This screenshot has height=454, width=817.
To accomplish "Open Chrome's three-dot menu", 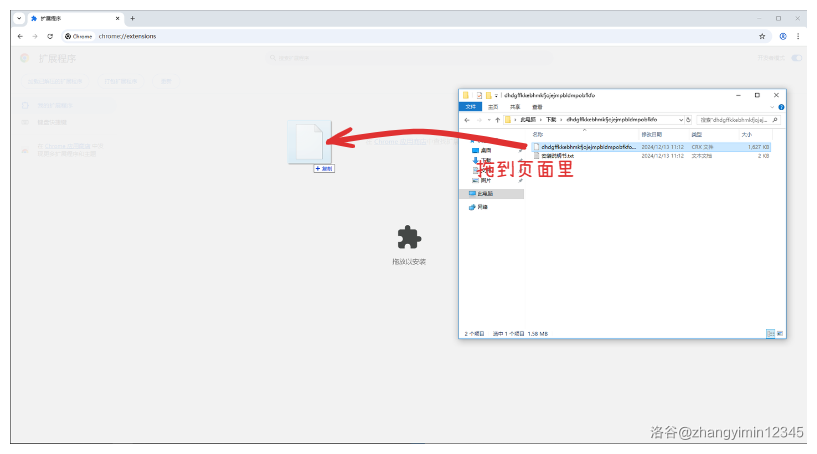I will [x=797, y=36].
